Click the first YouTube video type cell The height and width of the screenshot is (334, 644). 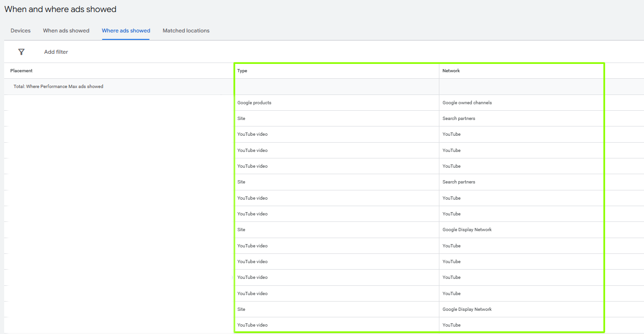252,134
